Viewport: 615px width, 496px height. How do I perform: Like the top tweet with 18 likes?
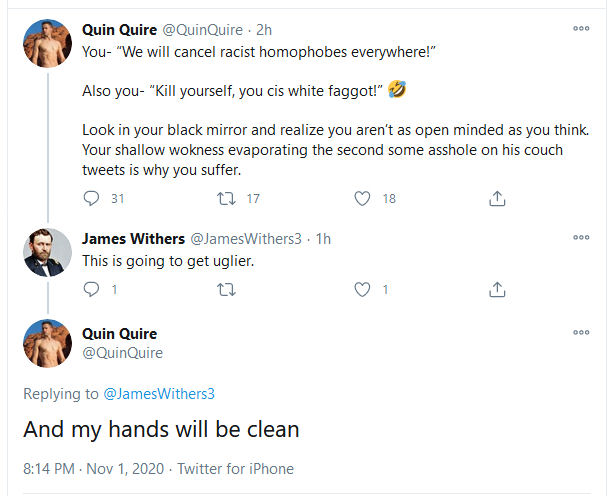pyautogui.click(x=363, y=199)
